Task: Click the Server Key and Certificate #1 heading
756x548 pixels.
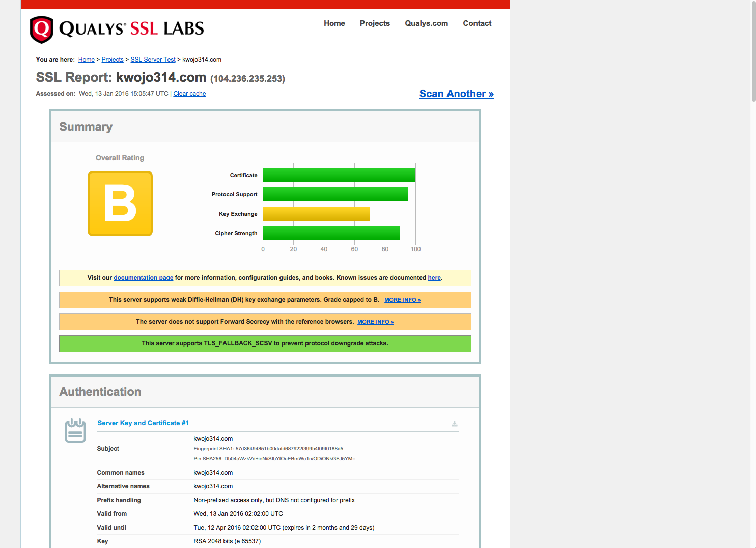Action: (143, 423)
